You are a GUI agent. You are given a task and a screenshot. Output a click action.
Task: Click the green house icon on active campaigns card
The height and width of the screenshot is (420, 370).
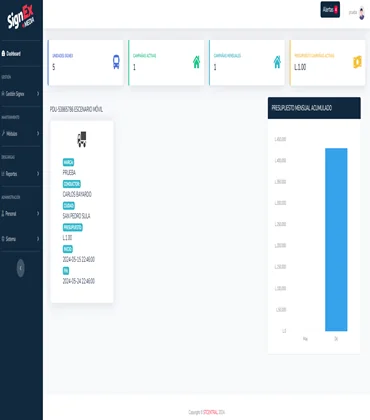(x=197, y=62)
